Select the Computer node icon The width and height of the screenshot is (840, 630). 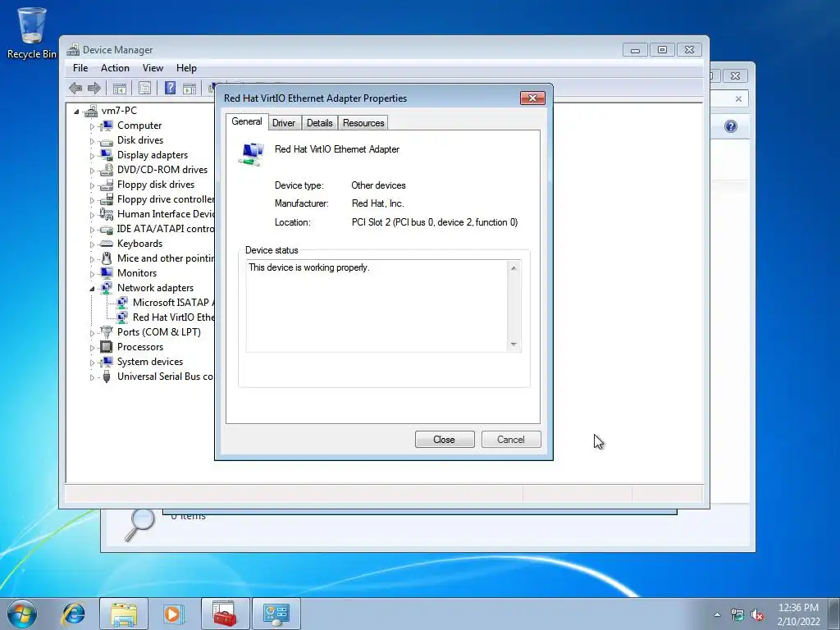point(107,126)
